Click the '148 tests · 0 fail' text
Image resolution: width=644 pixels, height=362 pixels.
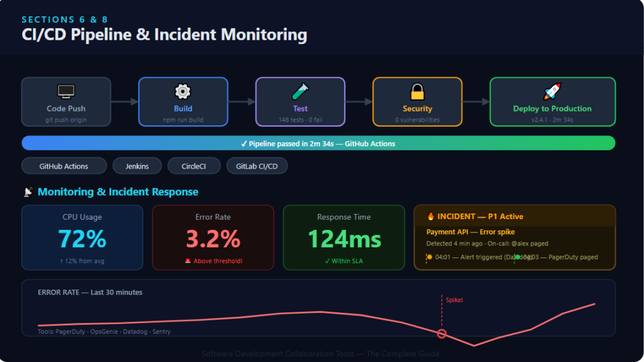(x=300, y=120)
